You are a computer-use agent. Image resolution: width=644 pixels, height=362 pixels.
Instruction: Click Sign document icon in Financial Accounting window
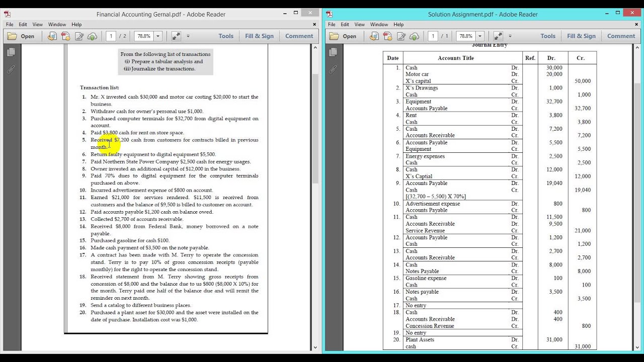tap(79, 36)
